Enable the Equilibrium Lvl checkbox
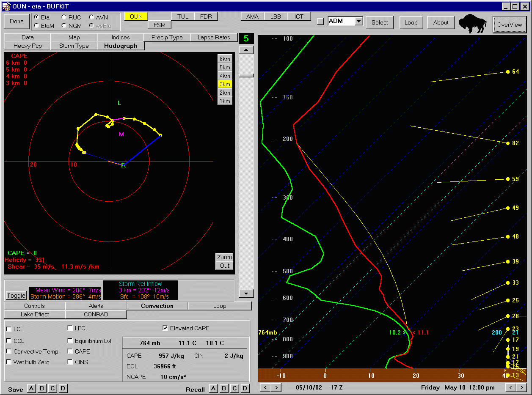 (70, 341)
